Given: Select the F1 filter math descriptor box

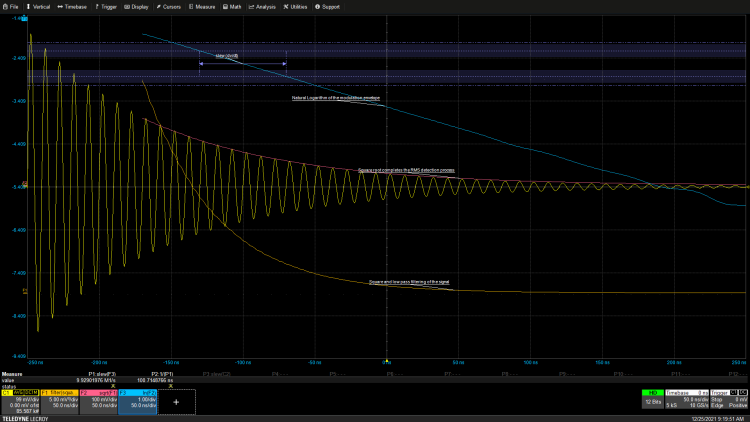Looking at the screenshot, I should pos(59,400).
